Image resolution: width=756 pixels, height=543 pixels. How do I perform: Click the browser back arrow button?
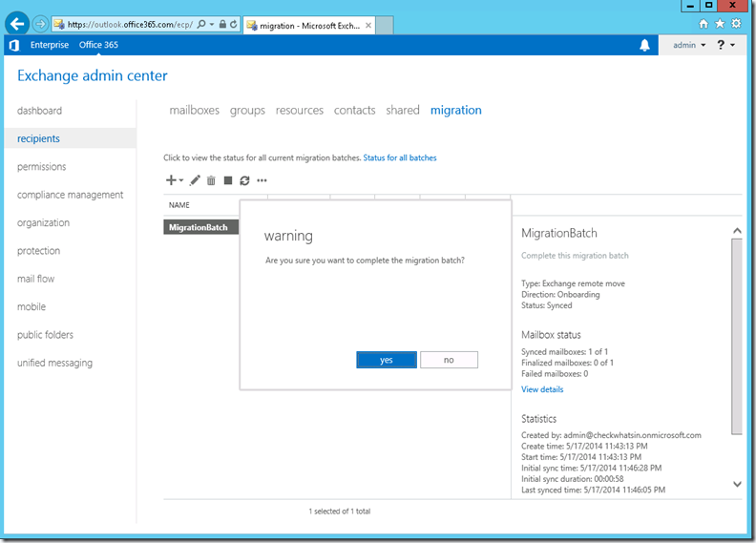click(17, 23)
